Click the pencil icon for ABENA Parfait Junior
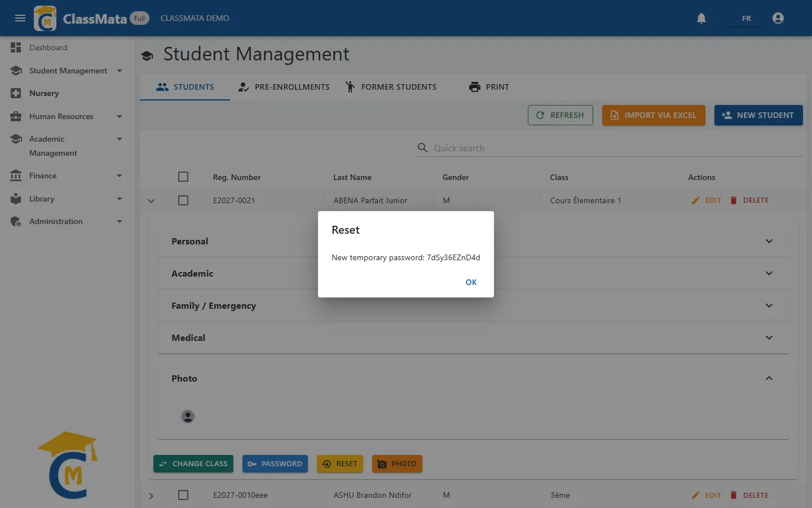Viewport: 812px width, 508px height. click(x=696, y=200)
